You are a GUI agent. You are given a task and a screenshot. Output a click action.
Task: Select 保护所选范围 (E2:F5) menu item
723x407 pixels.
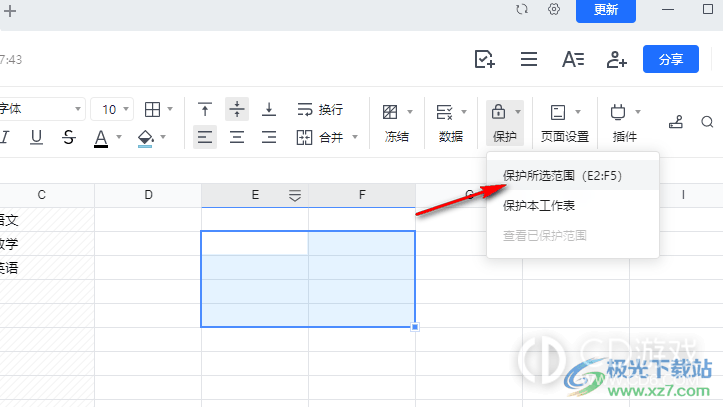pos(562,176)
